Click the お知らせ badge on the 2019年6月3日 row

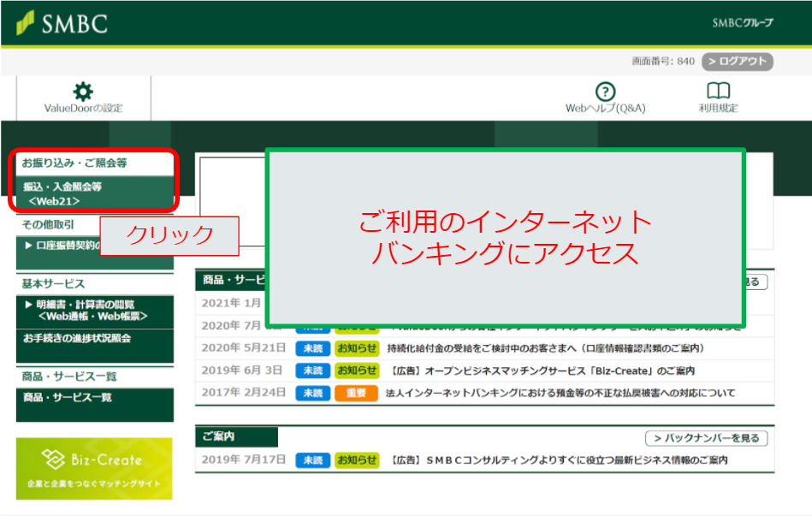pyautogui.click(x=357, y=371)
